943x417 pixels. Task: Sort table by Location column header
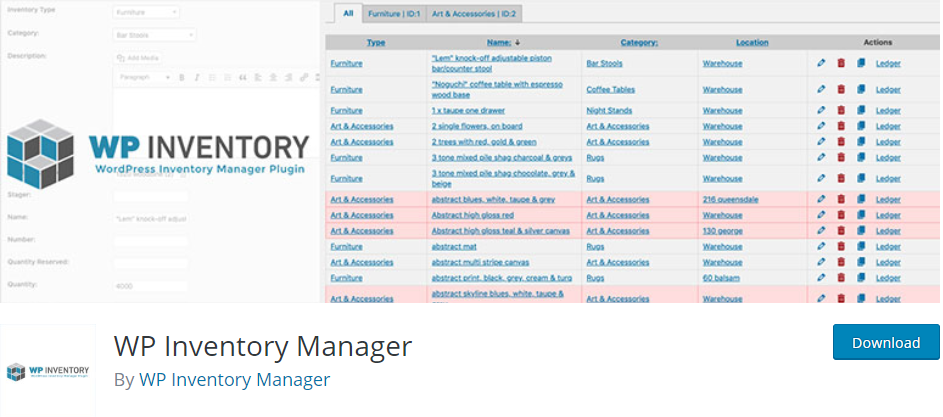(752, 43)
